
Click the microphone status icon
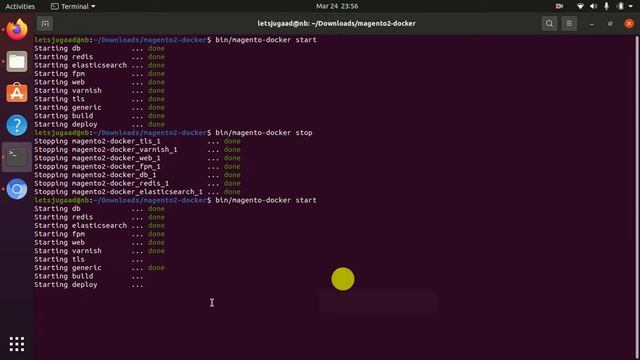[607, 6]
